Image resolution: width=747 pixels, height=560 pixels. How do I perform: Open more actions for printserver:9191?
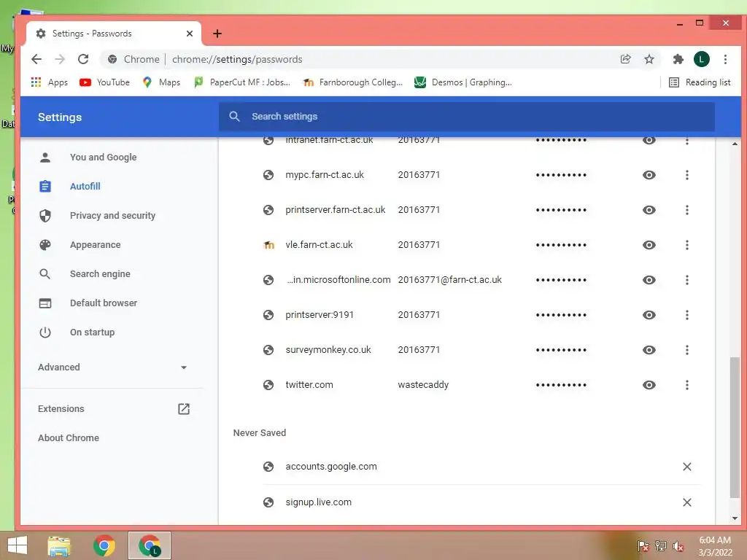[686, 315]
